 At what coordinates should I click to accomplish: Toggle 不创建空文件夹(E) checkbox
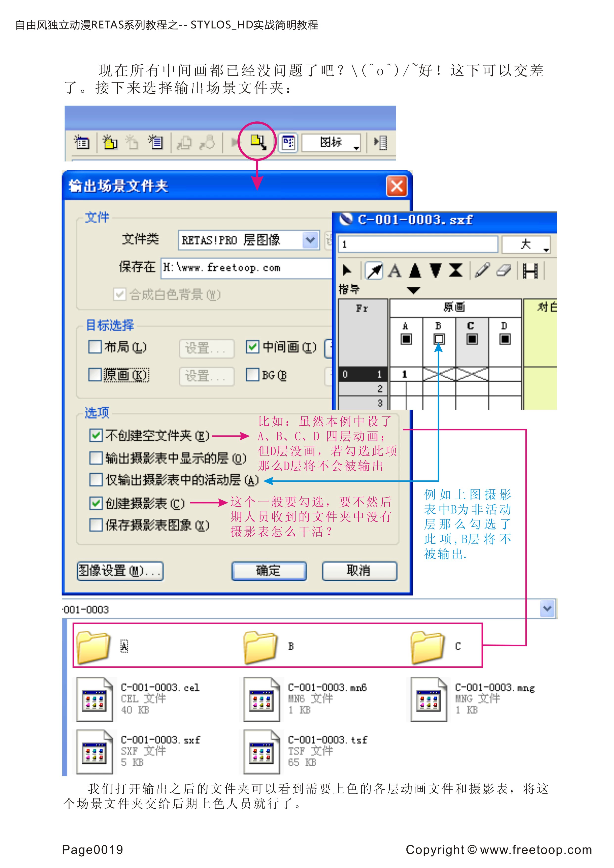[96, 435]
